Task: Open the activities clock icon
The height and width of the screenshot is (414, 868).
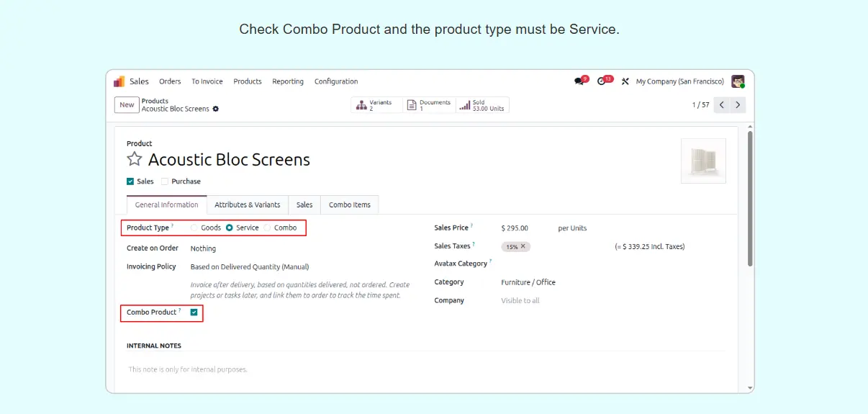Action: [x=602, y=81]
